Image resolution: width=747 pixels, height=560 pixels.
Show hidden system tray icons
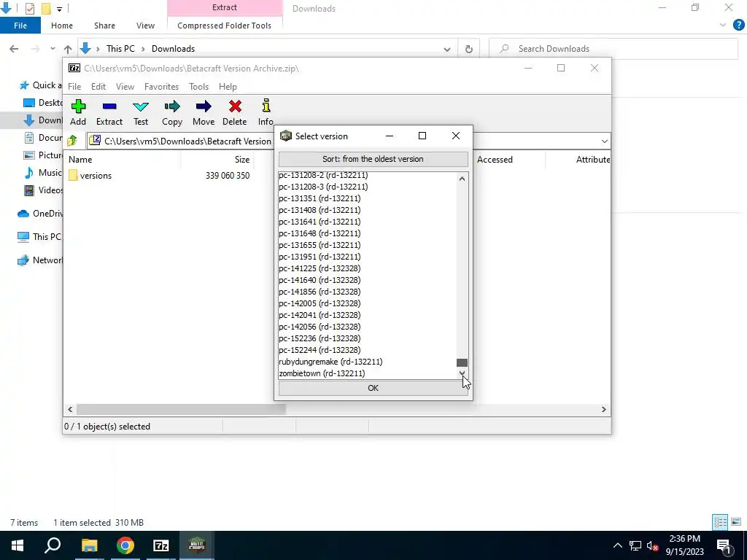click(617, 545)
